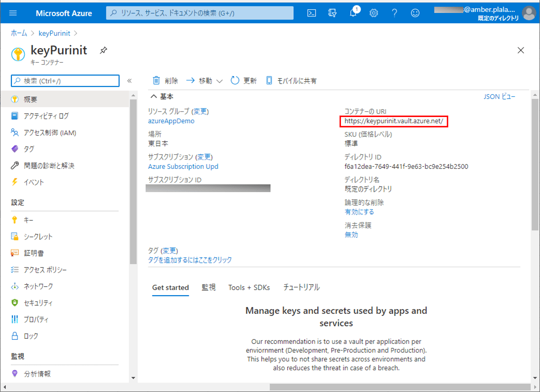Focus the top resource search box

pyautogui.click(x=200, y=13)
